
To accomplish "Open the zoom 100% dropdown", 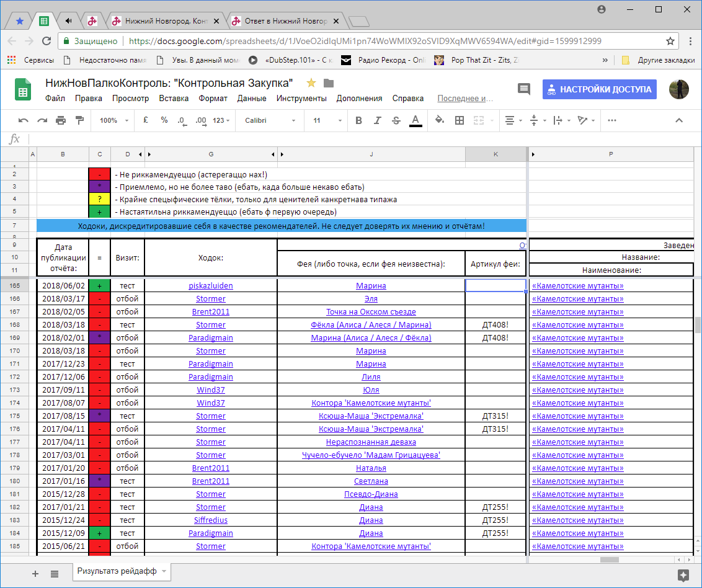I will tap(112, 120).
